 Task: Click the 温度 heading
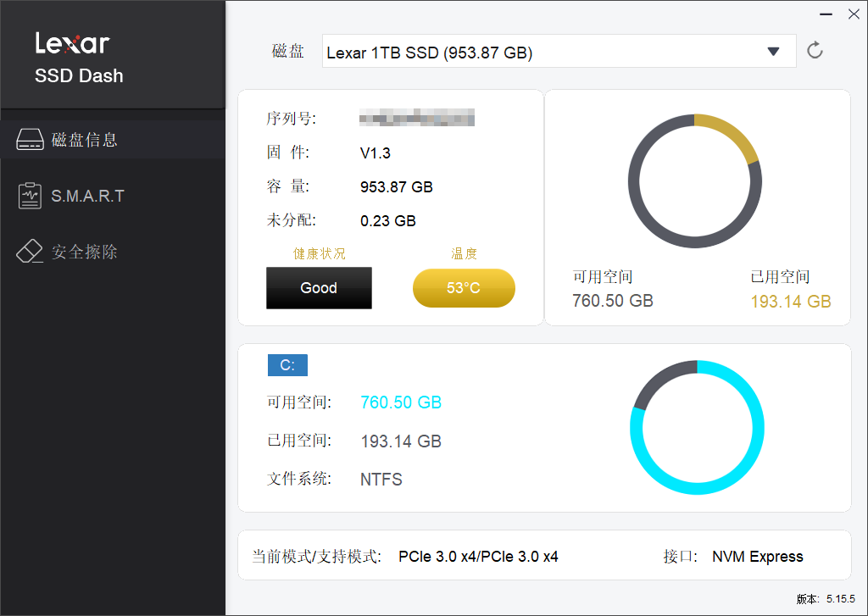(x=464, y=253)
